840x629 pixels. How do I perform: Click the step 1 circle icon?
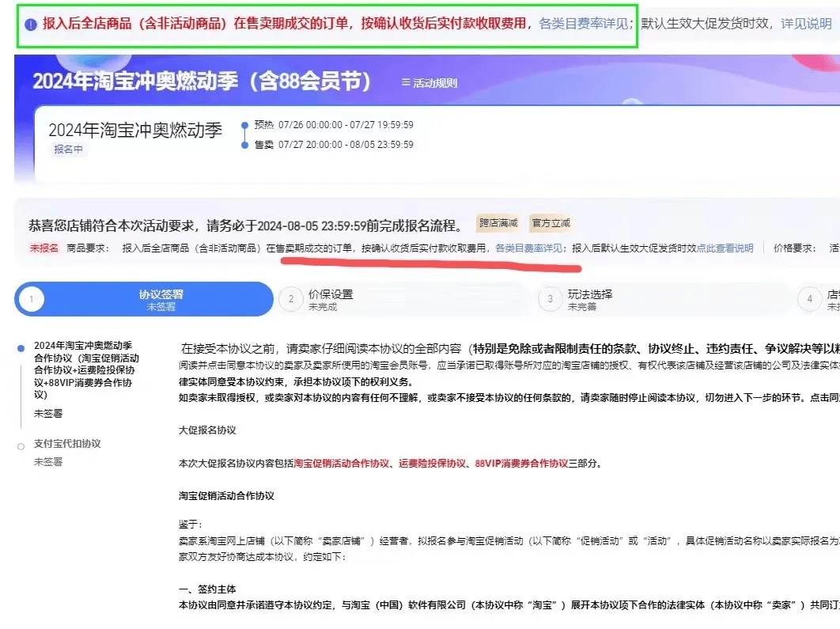click(31, 300)
